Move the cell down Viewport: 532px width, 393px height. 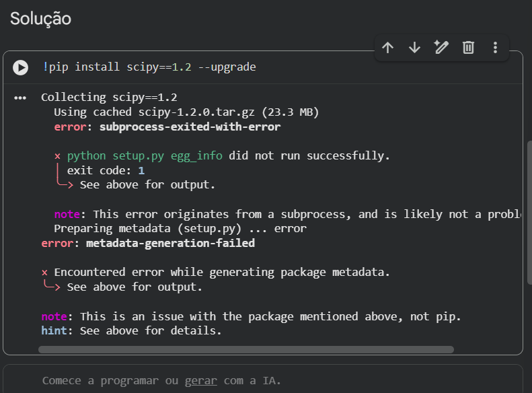[x=414, y=47]
